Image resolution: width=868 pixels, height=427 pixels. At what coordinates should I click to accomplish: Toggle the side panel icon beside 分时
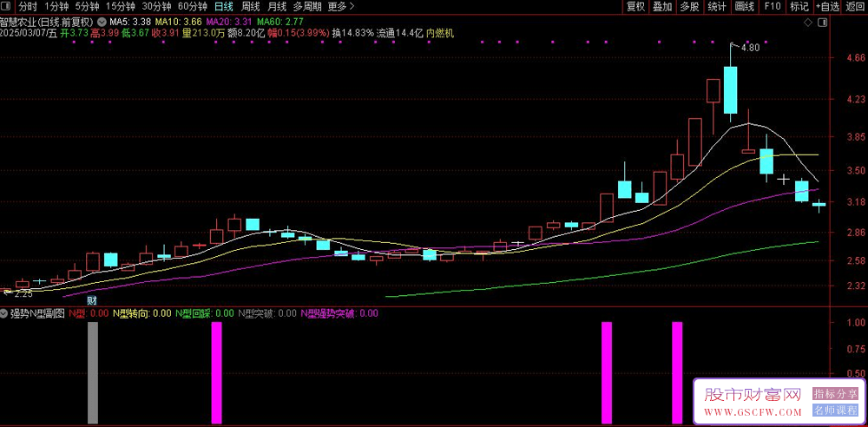pos(7,7)
